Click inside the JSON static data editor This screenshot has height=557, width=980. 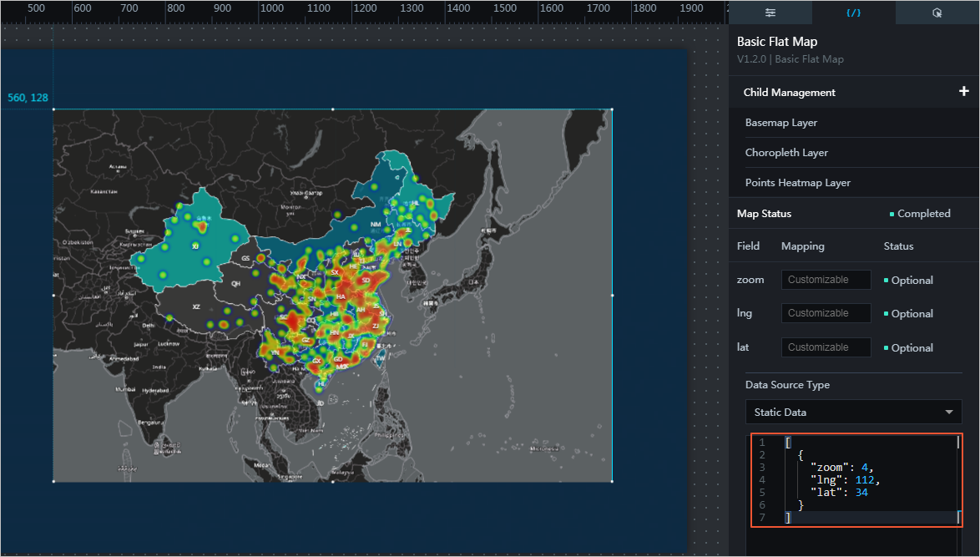pyautogui.click(x=868, y=480)
